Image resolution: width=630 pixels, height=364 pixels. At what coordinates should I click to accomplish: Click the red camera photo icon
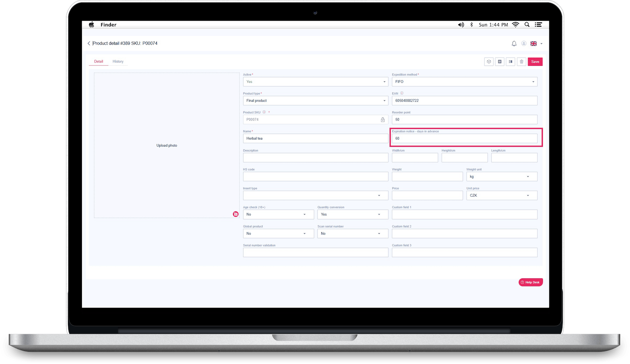point(236,214)
